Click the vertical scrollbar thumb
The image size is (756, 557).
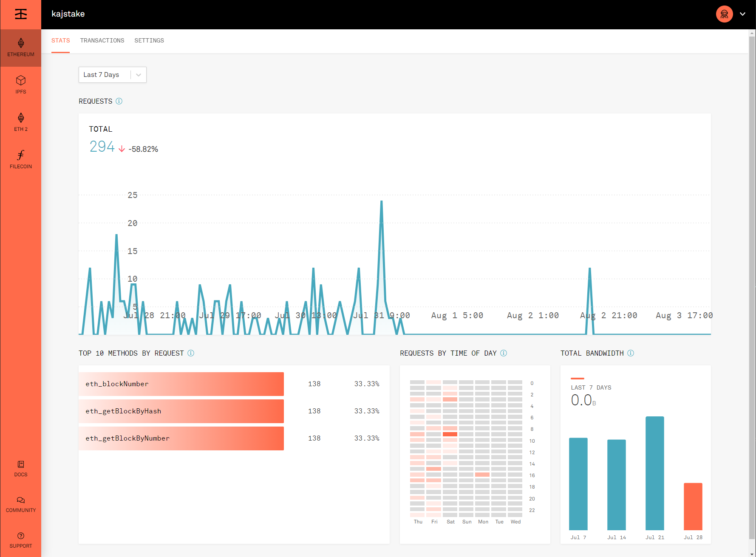(752, 287)
